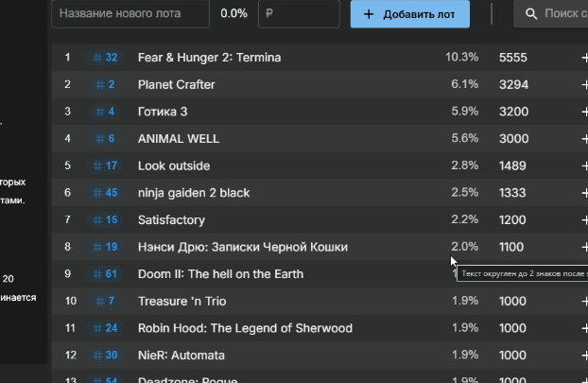Click the plus icon on Fear & Hunger 2 row
Viewport: 588px width, 383px height.
point(583,58)
